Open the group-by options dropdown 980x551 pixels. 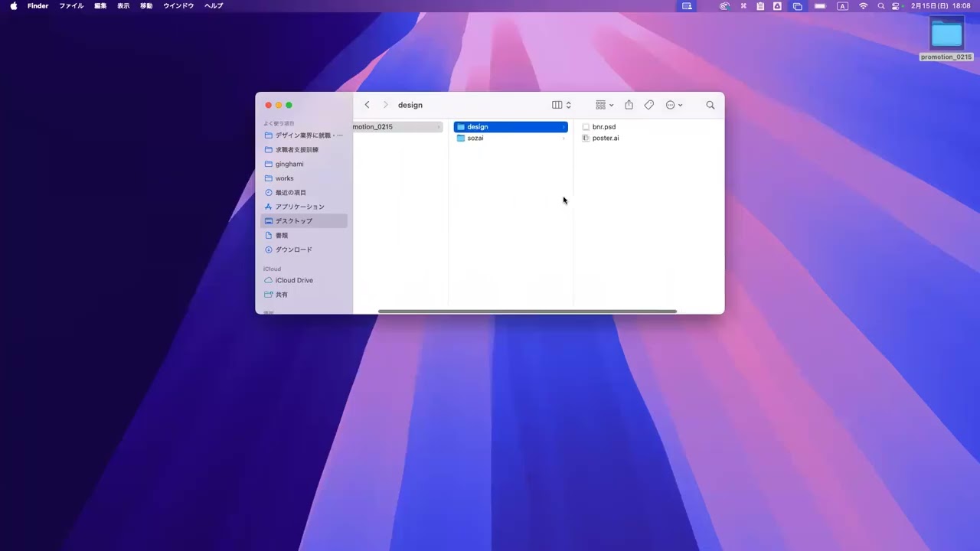pos(605,105)
